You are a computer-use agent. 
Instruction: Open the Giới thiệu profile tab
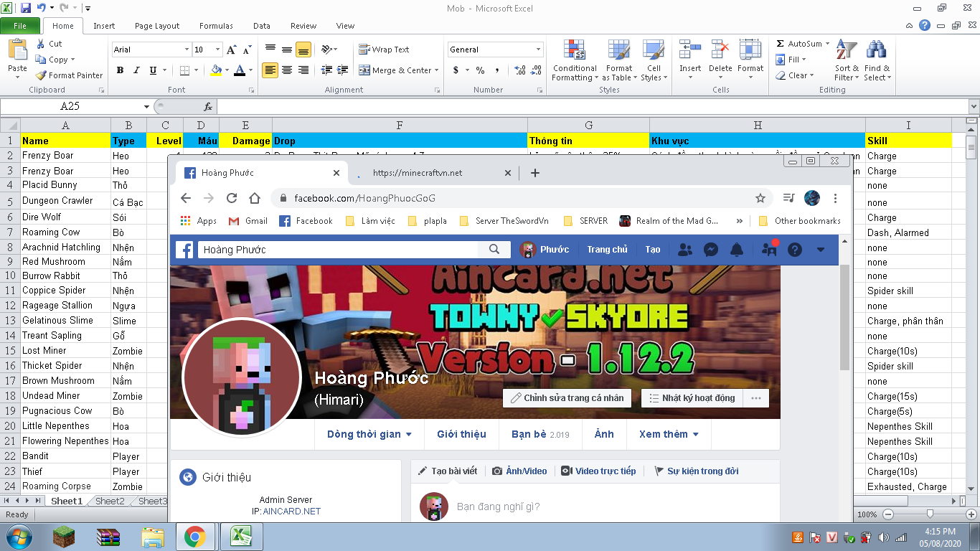[461, 434]
